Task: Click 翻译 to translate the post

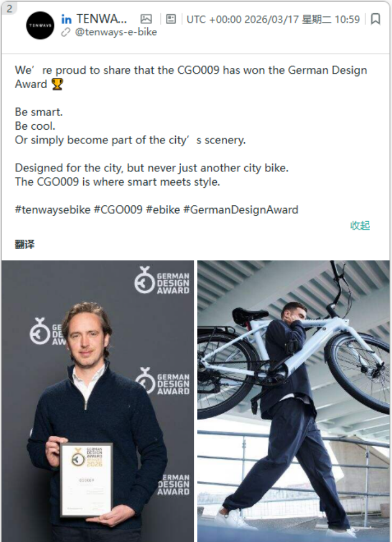Action: (25, 244)
